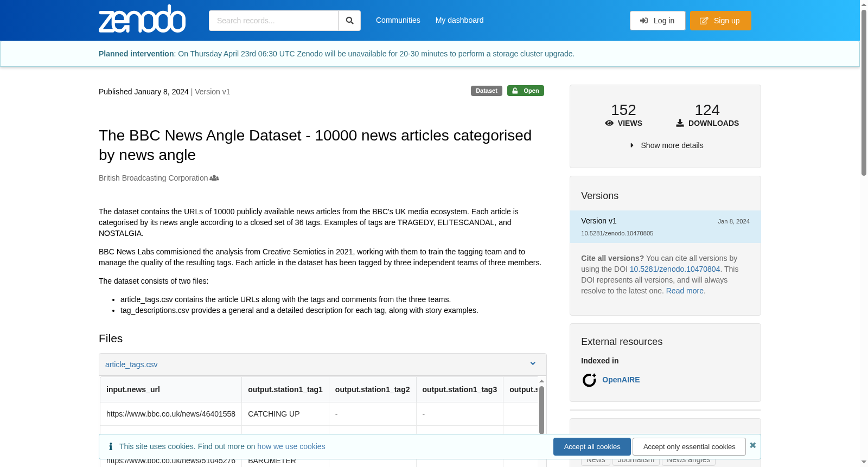This screenshot has height=467, width=868.
Task: Click the file preview vertical scrollbar thumb
Action: (541, 410)
